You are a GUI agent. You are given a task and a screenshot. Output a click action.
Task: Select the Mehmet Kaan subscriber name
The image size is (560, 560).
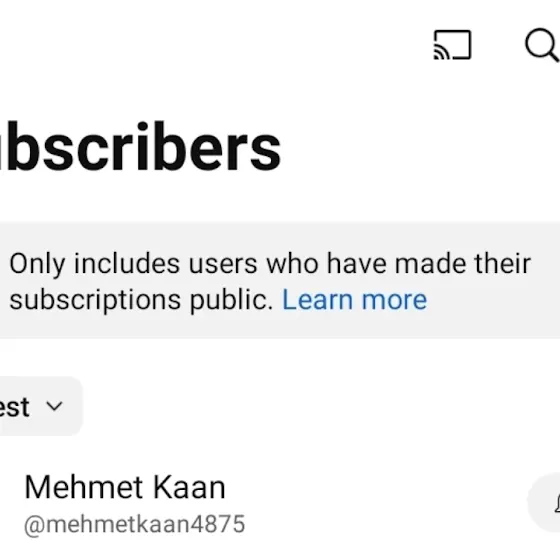click(x=125, y=487)
